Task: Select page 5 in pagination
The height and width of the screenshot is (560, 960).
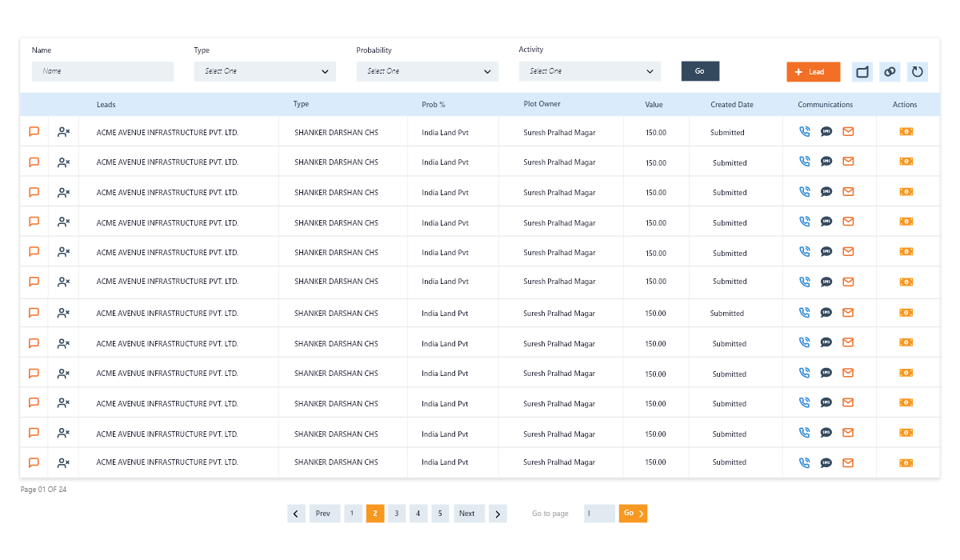Action: [x=440, y=514]
